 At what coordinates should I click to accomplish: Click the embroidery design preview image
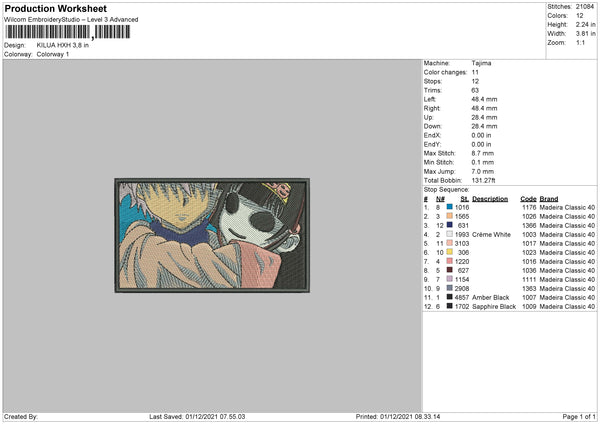(x=212, y=235)
